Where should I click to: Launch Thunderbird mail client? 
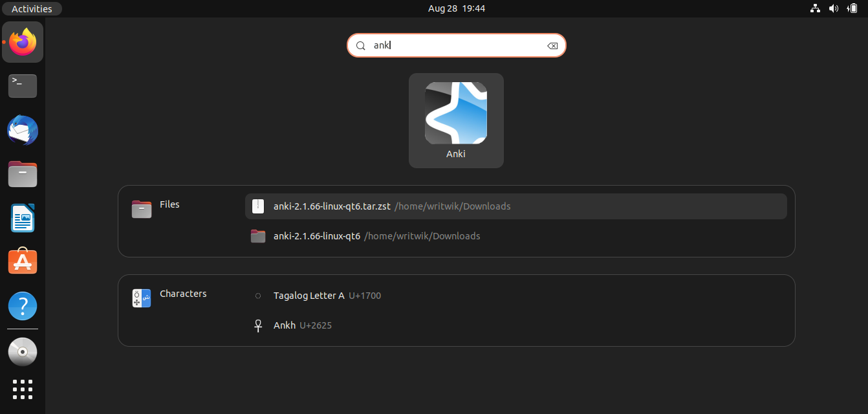pyautogui.click(x=23, y=130)
